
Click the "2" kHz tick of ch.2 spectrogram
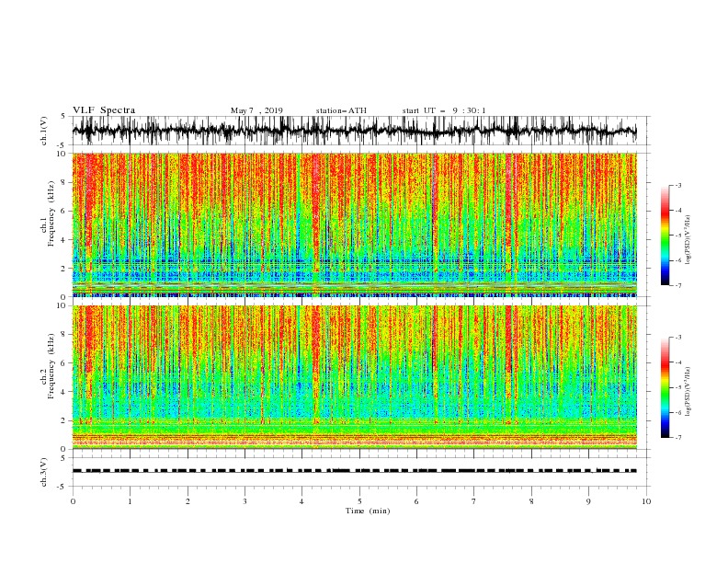pos(63,420)
